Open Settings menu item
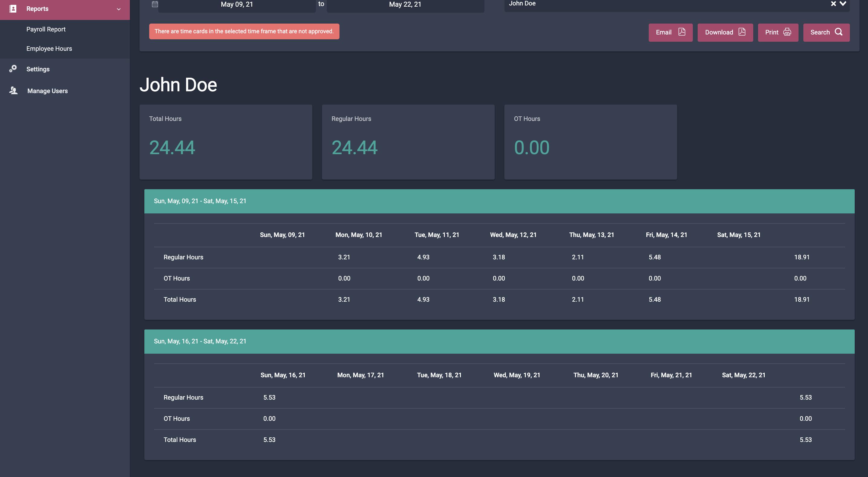868x477 pixels. click(38, 69)
